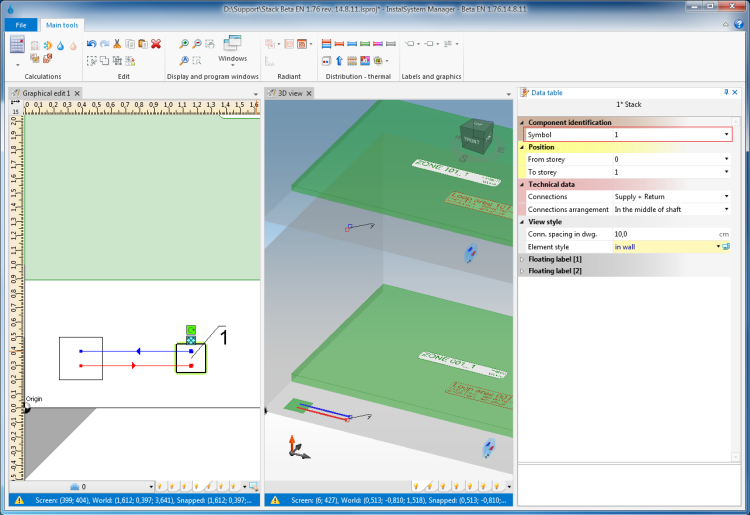Screen dimensions: 750x515
Task: Open the Graphical edit tab list arrow
Action: [255, 94]
